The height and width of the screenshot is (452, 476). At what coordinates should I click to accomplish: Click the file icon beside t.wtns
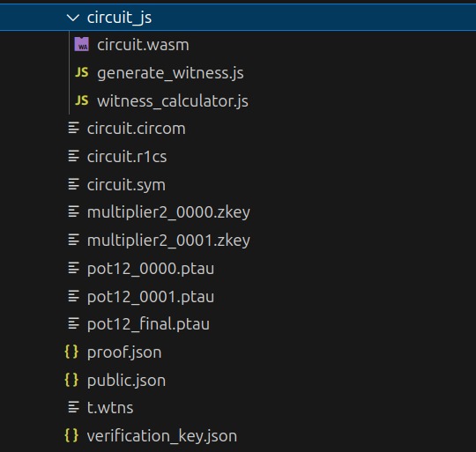73,407
